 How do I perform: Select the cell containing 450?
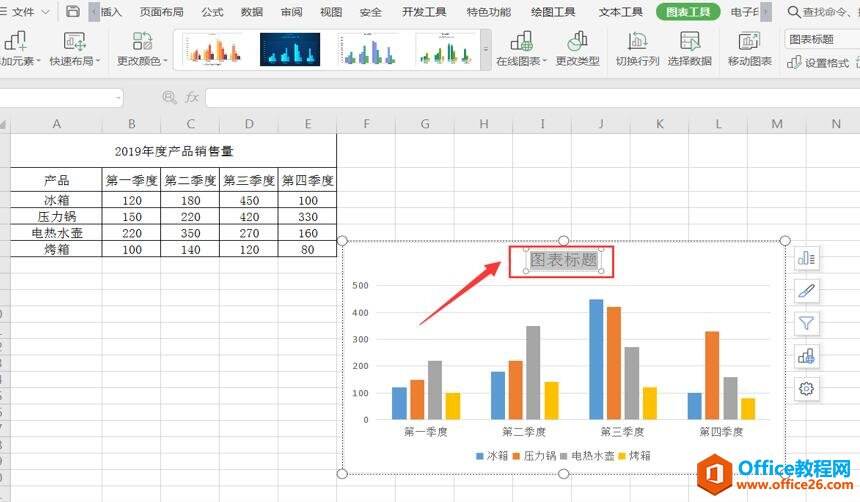(249, 200)
